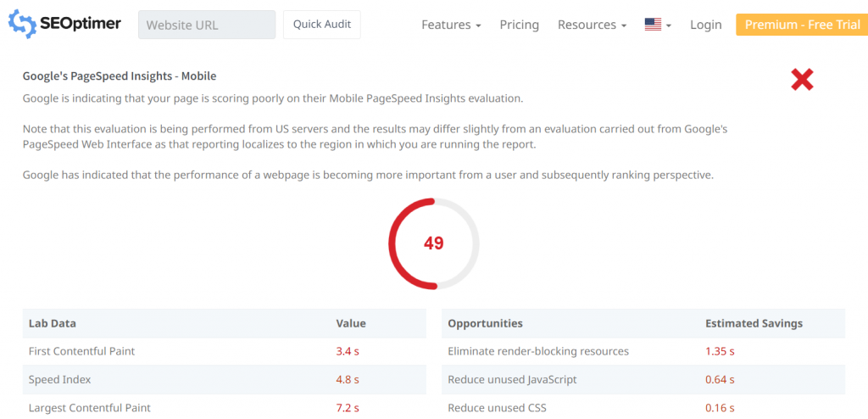The height and width of the screenshot is (419, 868).
Task: Click the Google's PageSpeed Insights - Mobile heading
Action: [120, 75]
